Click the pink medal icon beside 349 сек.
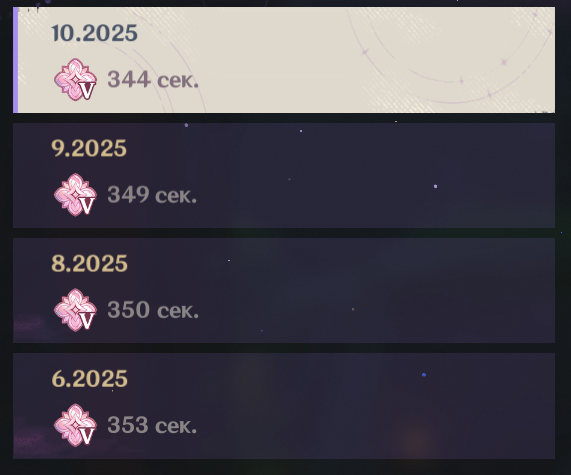 pos(75,195)
